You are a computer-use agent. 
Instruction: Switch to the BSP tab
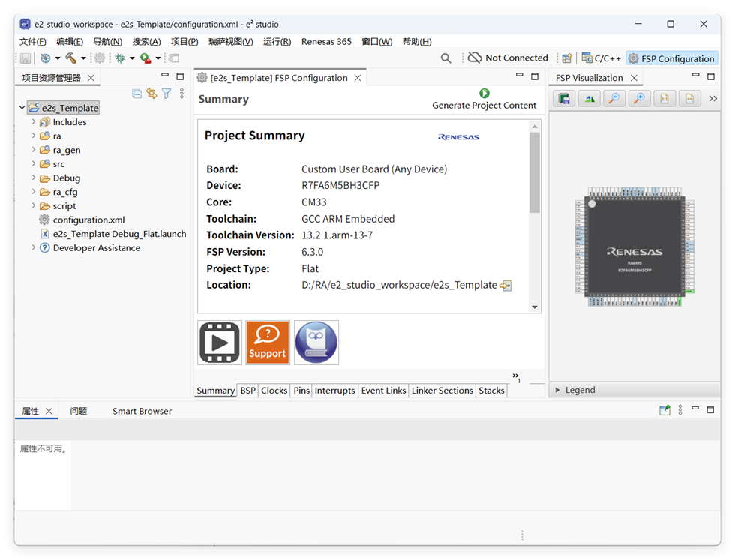[x=248, y=391]
